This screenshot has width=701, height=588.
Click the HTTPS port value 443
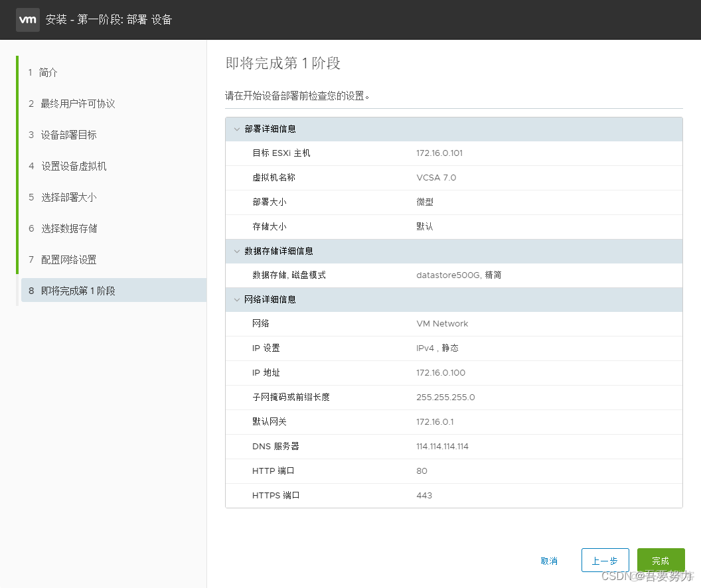point(424,496)
